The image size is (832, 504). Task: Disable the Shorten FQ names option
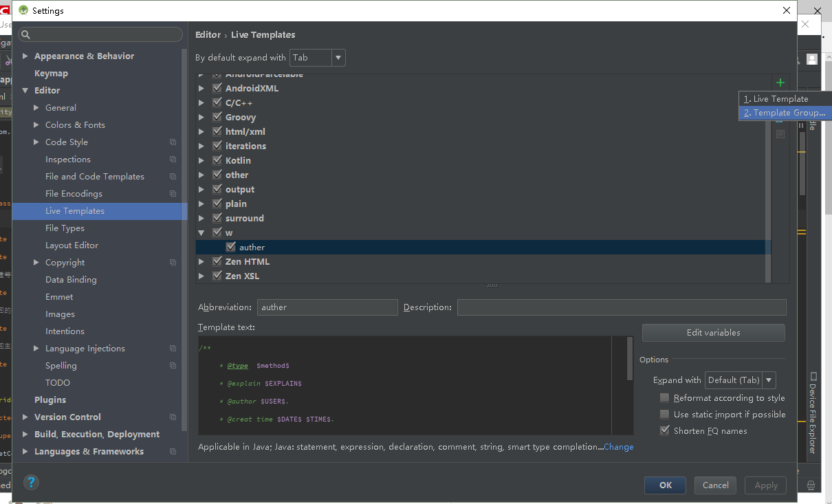[664, 431]
